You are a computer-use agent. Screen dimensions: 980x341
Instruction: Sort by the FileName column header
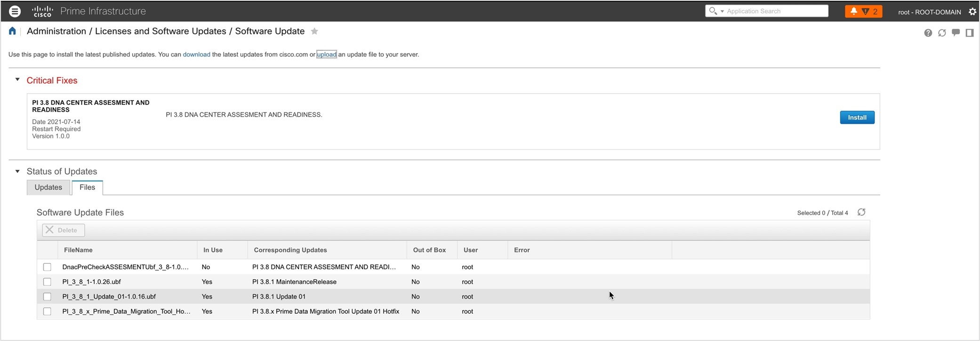pos(127,250)
